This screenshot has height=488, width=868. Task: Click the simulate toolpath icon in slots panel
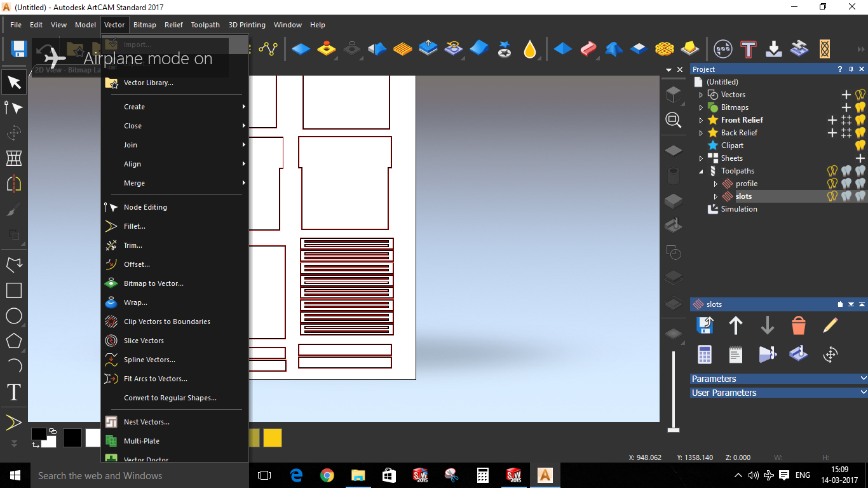(x=768, y=355)
